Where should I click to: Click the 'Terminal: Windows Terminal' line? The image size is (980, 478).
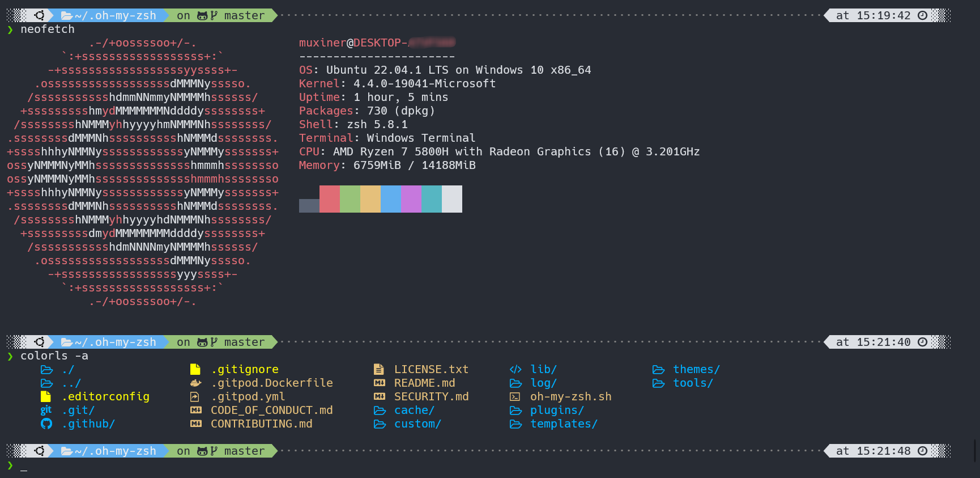tap(387, 138)
